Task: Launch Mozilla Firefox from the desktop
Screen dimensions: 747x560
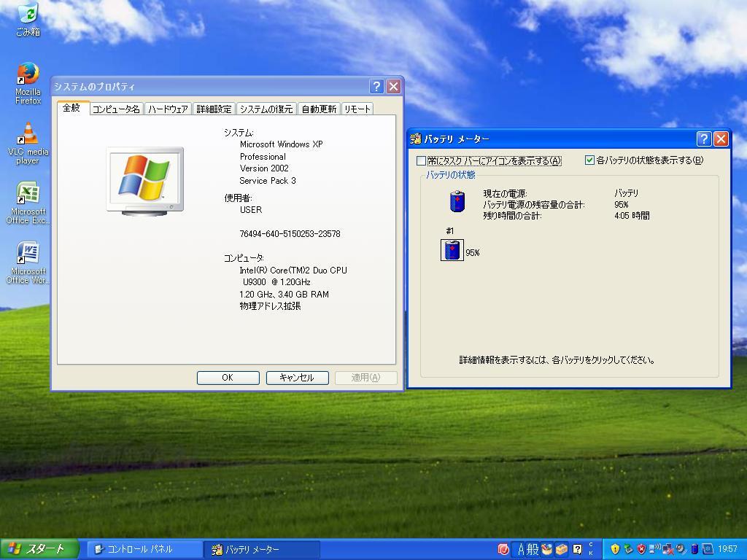Action: pos(28,84)
